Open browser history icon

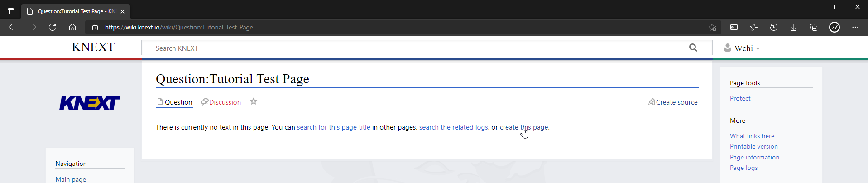tap(774, 27)
